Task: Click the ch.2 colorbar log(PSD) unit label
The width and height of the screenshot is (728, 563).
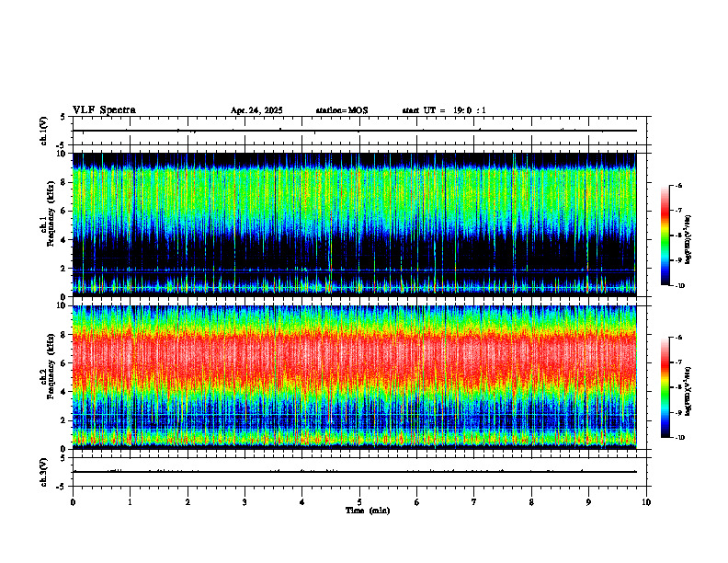Action: [688, 390]
